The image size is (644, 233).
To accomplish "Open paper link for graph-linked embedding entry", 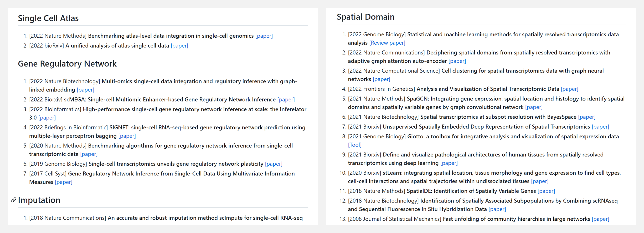I will 85,90.
